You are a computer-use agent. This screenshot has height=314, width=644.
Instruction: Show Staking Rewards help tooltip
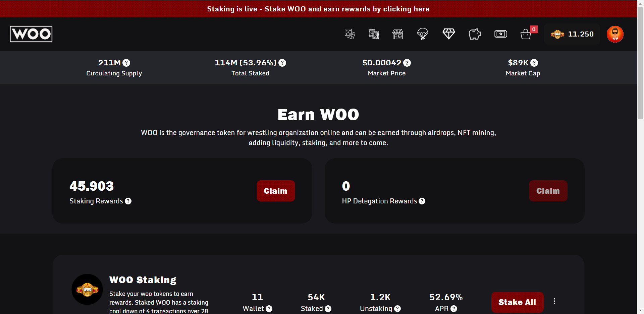tap(128, 201)
